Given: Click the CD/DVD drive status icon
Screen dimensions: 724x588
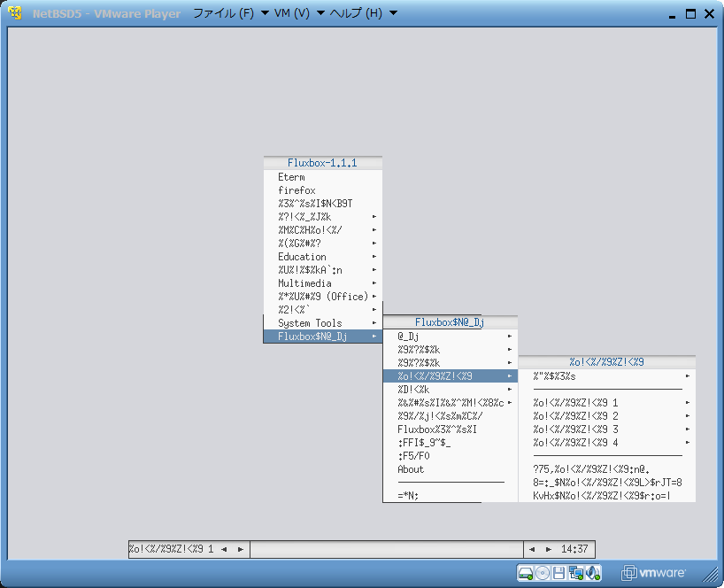Looking at the screenshot, I should (543, 573).
